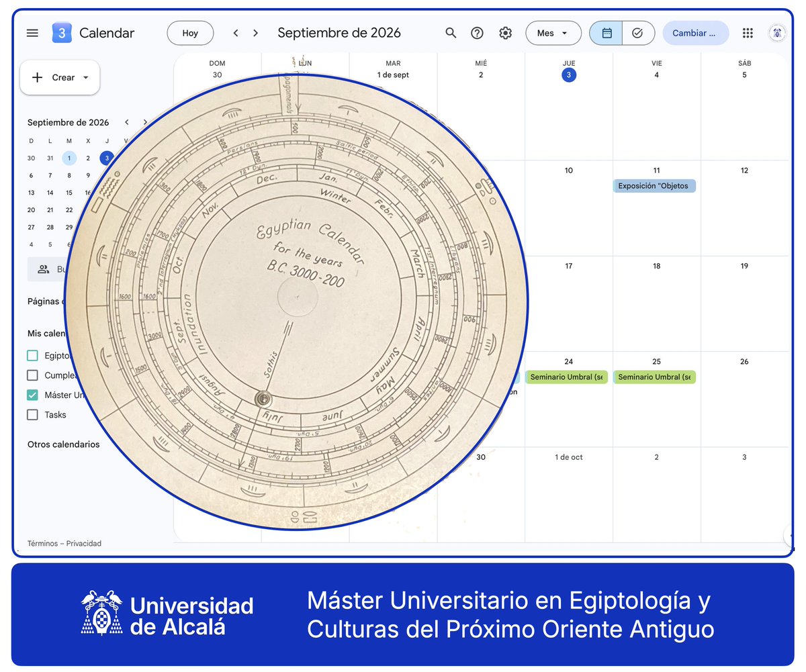Select Thursday 3 in the month grid
Viewport: 806px width, 672px height.
[569, 75]
